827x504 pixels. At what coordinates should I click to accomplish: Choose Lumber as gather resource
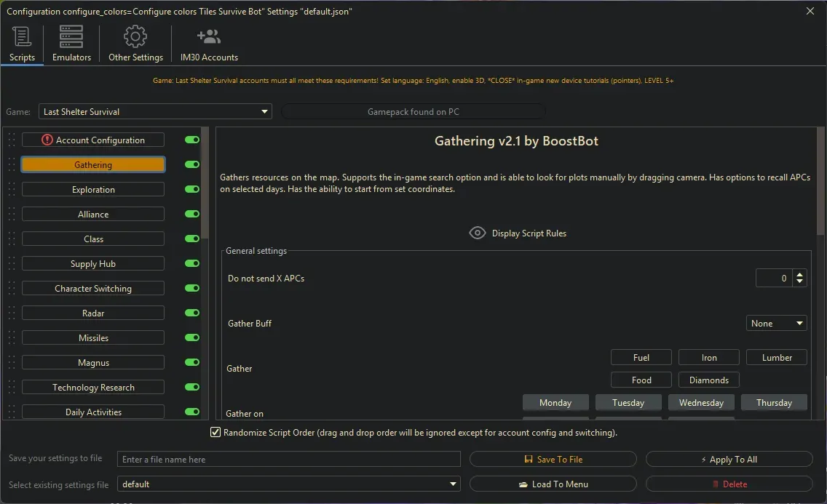tap(777, 358)
